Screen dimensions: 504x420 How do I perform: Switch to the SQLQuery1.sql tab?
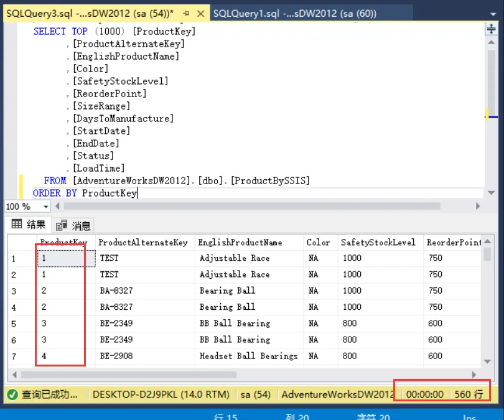point(295,14)
